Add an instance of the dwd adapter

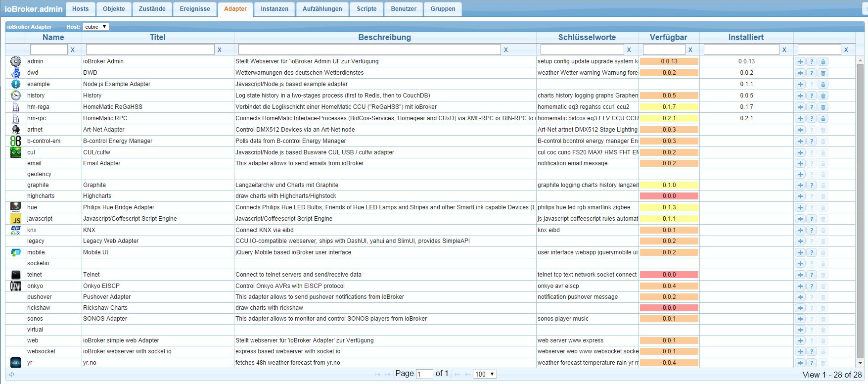(800, 73)
